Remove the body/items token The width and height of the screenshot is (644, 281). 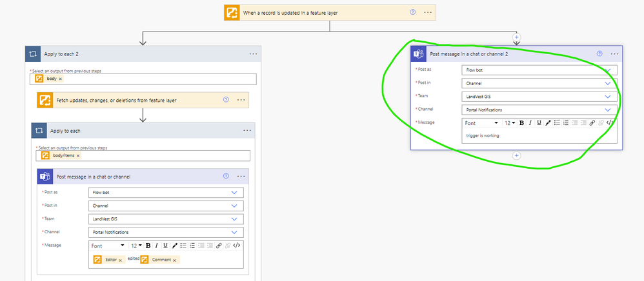[x=78, y=156]
